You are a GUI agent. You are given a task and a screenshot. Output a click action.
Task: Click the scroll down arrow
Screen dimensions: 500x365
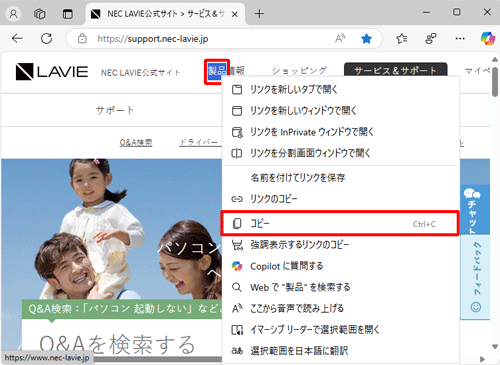495,347
